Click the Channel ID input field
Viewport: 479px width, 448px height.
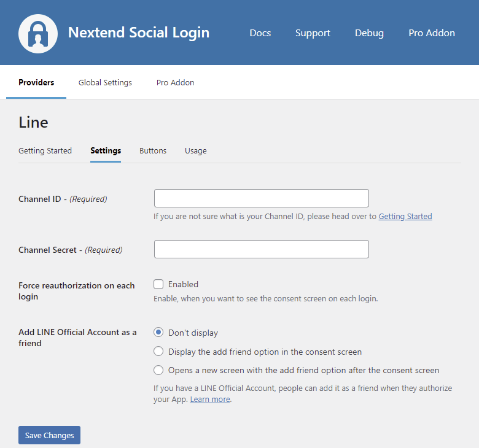click(x=261, y=198)
